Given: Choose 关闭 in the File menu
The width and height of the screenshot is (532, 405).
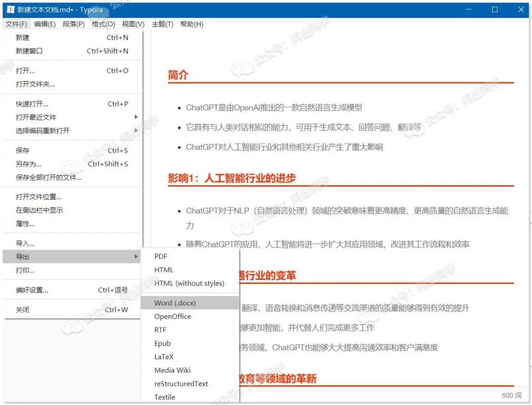Looking at the screenshot, I should click(71, 309).
